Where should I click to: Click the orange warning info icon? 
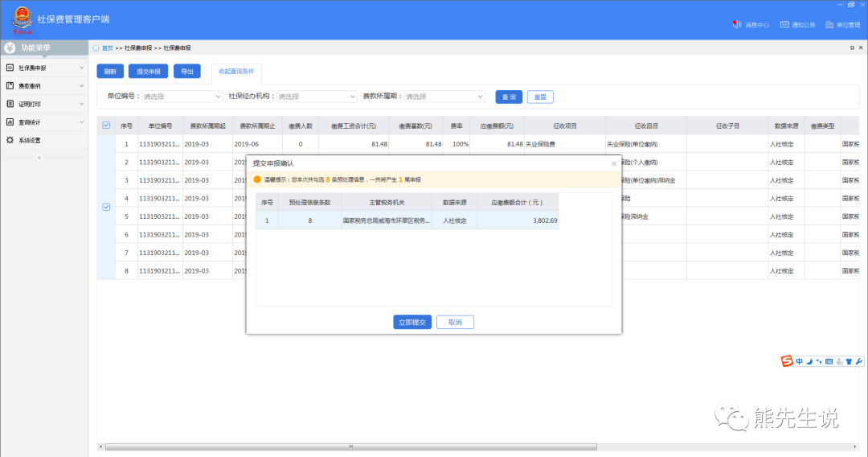[x=257, y=179]
